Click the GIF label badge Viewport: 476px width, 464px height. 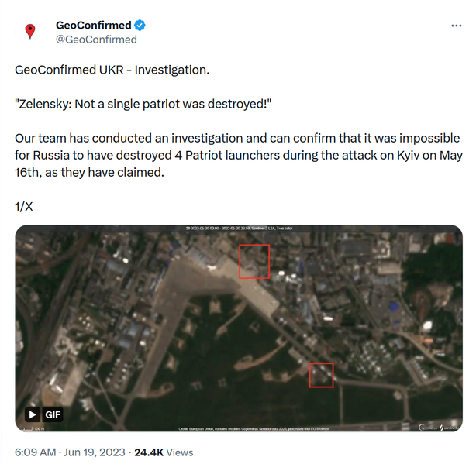click(x=53, y=414)
